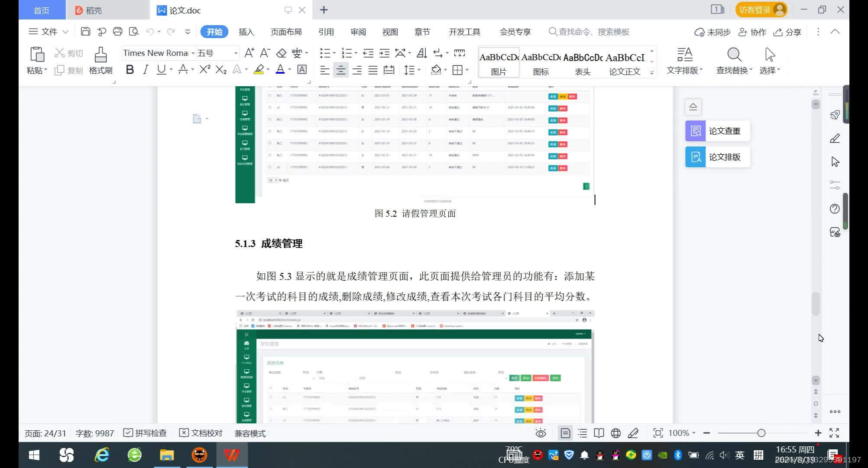Screen dimensions: 868x468
Task: Open new document tab with plus
Action: click(324, 10)
